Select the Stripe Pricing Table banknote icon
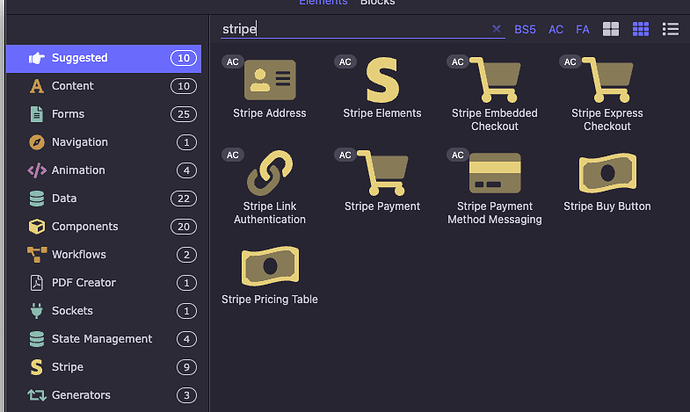 tap(270, 266)
